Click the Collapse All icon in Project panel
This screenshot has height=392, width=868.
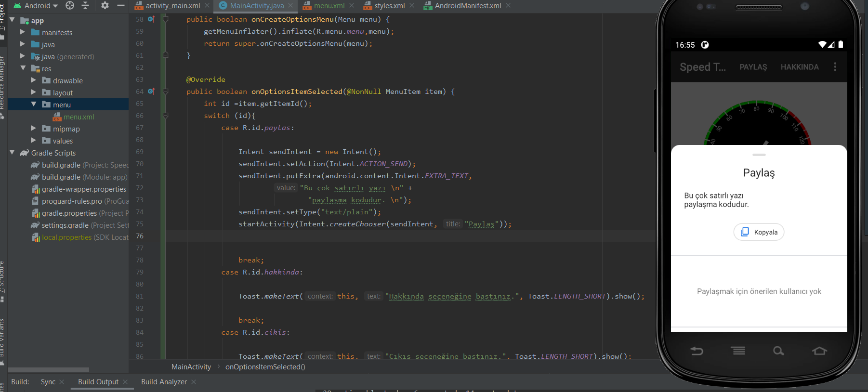pyautogui.click(x=85, y=5)
